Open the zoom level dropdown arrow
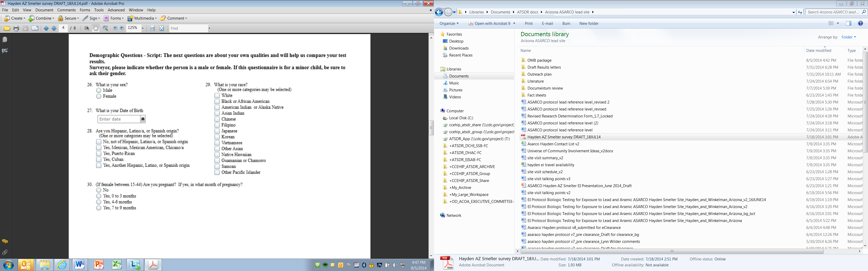Screen dimensions: 868x271 tap(143, 28)
